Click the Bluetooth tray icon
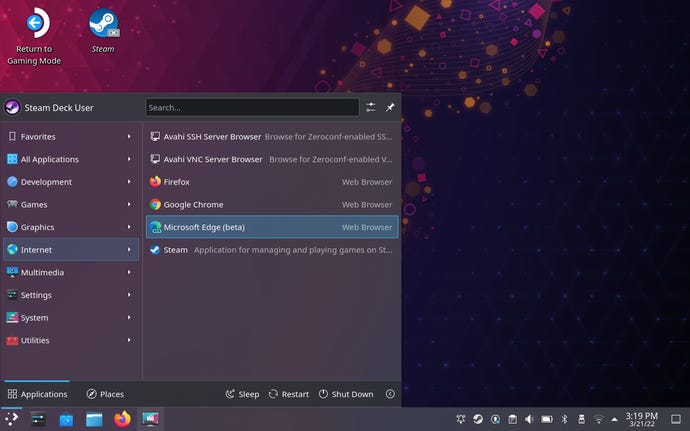 pos(563,419)
